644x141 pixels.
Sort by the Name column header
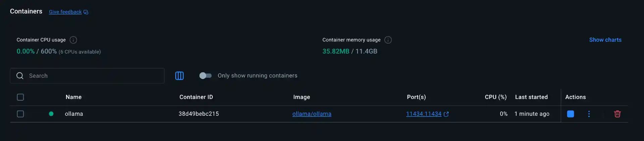point(73,97)
